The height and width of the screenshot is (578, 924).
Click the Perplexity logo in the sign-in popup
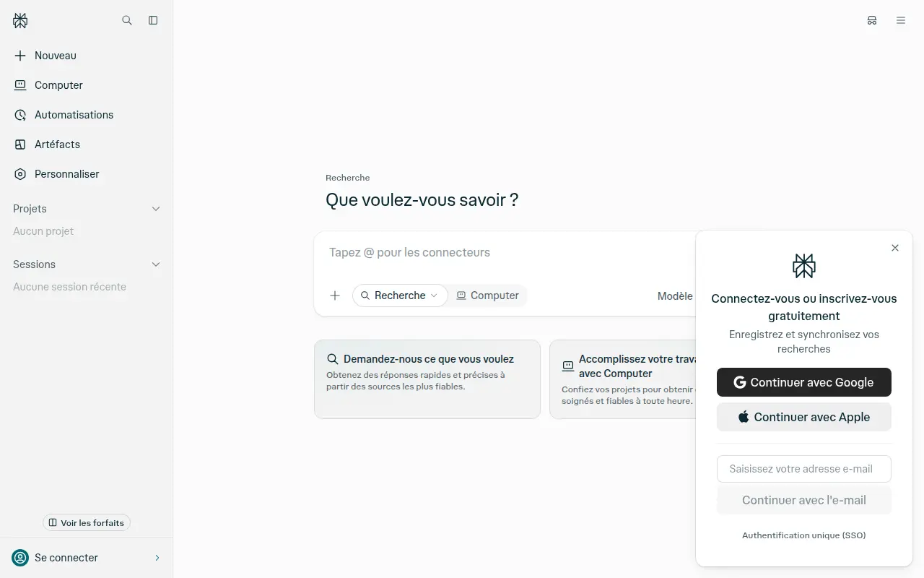(804, 266)
